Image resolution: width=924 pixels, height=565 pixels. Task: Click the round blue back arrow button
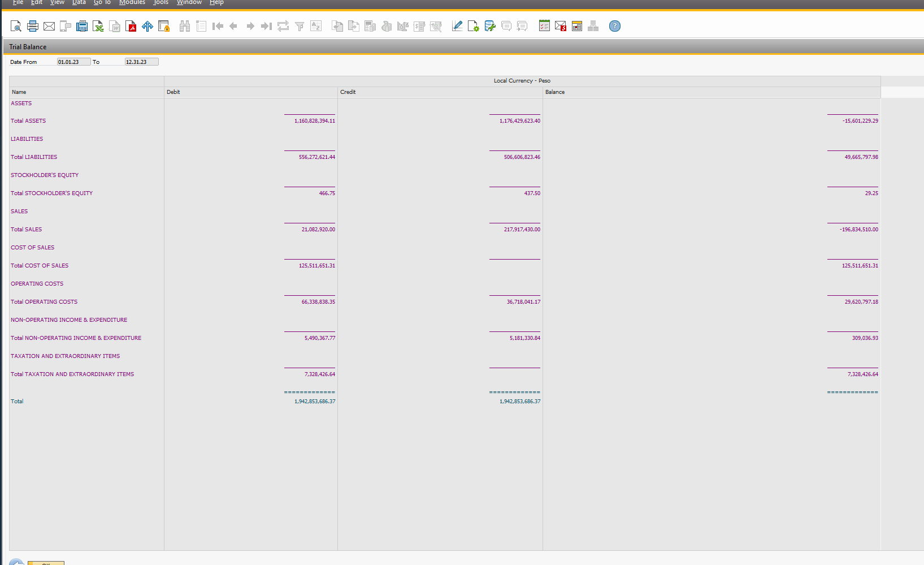tap(16, 562)
